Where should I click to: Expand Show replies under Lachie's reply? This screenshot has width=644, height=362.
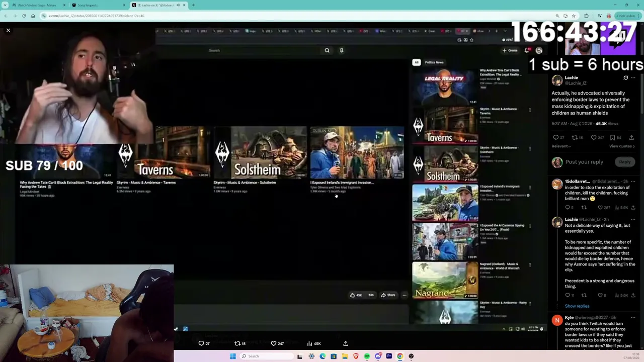(x=577, y=306)
